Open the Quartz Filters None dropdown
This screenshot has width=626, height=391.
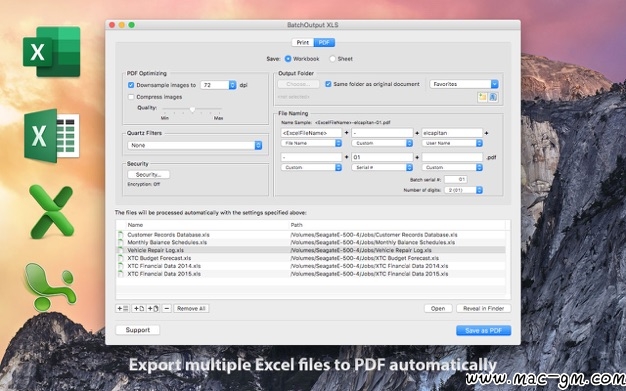tap(195, 145)
